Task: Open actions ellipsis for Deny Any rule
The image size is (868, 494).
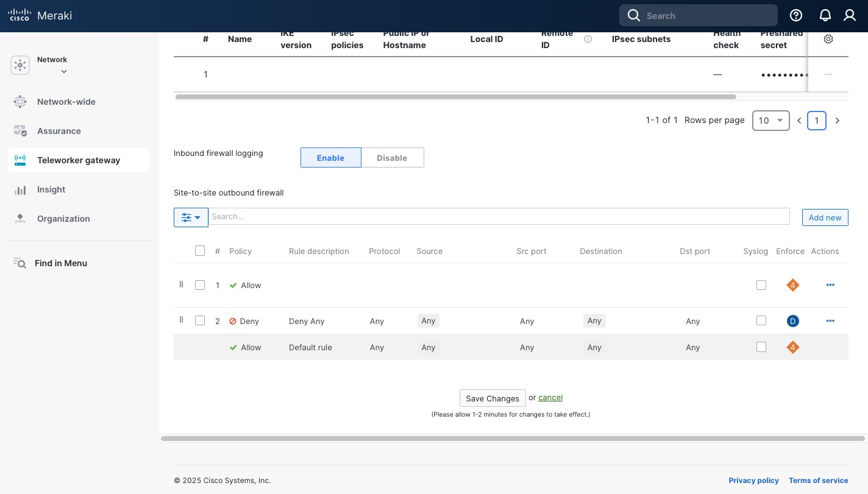Action: click(x=830, y=321)
